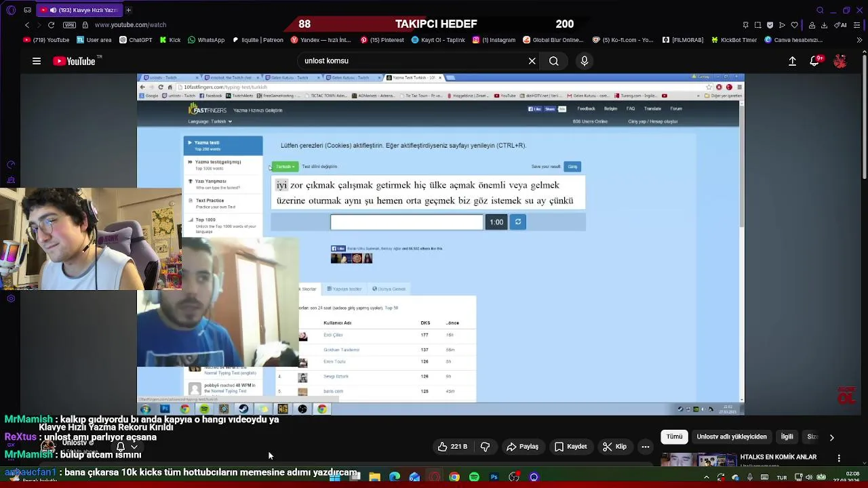Open the (719) YouTube bookmark
The image size is (868, 488).
tap(46, 40)
